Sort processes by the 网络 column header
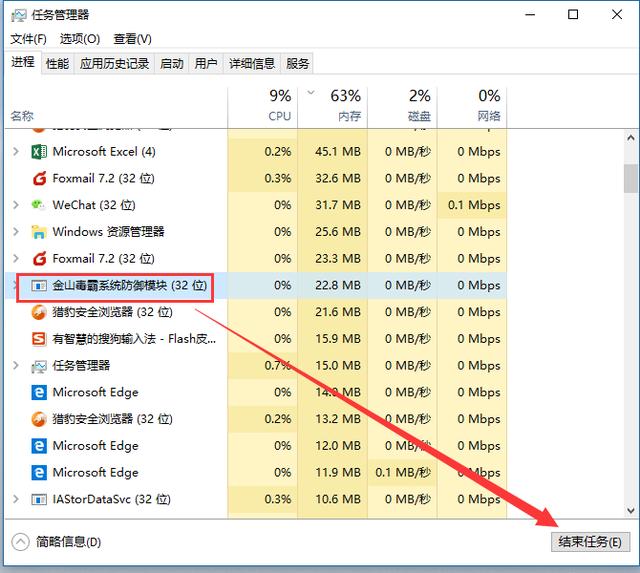 click(x=472, y=106)
